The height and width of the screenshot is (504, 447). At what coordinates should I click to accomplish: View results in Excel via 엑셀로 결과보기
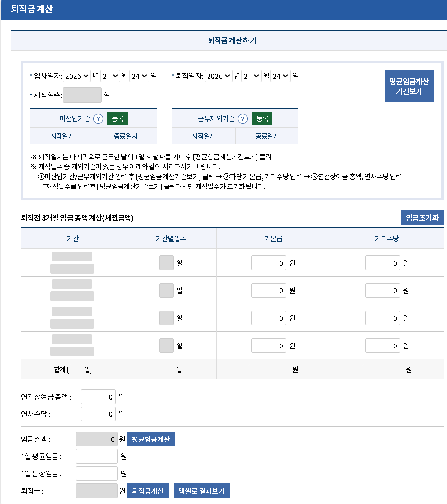click(x=201, y=490)
